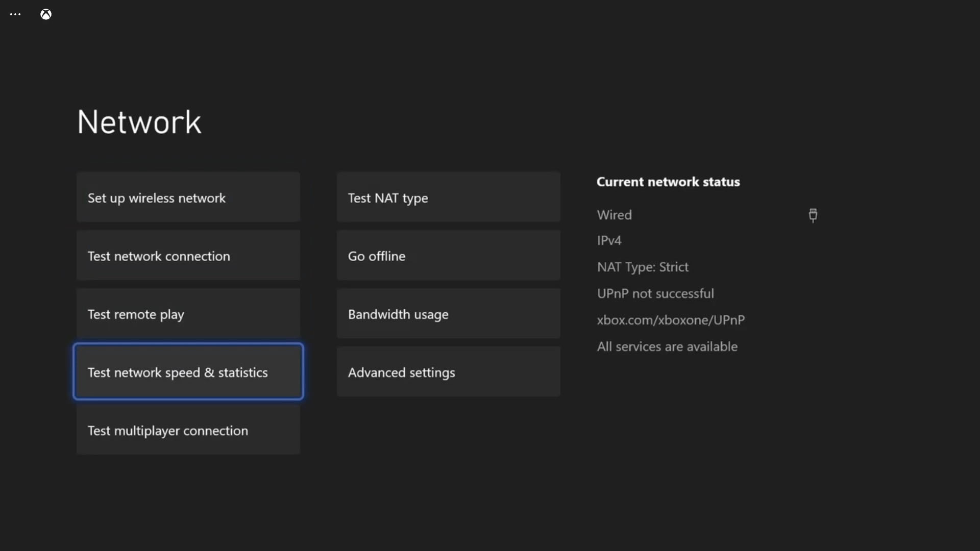Click the NAT Type Strict status
Viewport: 980px width, 551px height.
(x=643, y=267)
